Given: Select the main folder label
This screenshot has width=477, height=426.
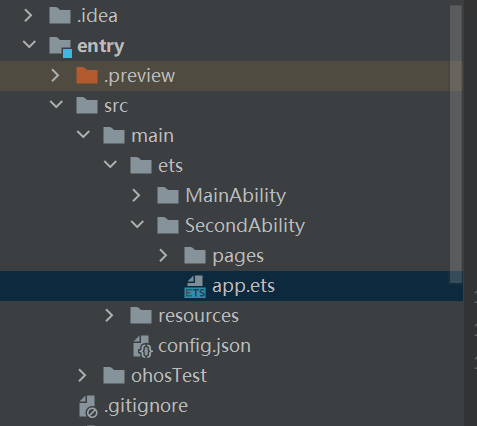Looking at the screenshot, I should pyautogui.click(x=152, y=136).
